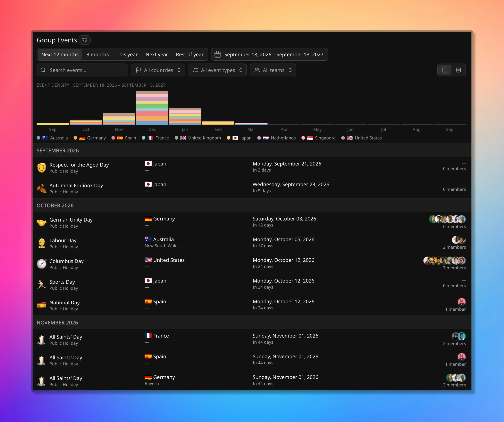Click Labour Day member avatars
Image resolution: width=504 pixels, height=422 pixels.
pyautogui.click(x=459, y=240)
